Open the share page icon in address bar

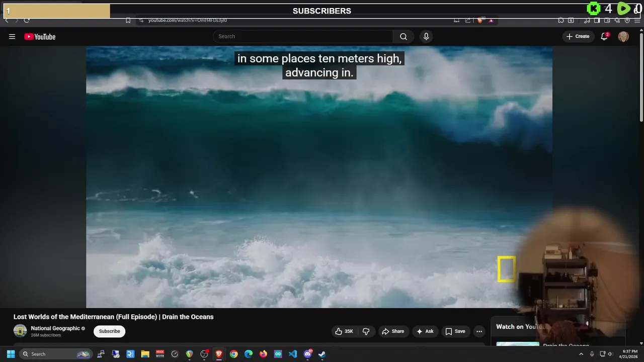pos(468,20)
